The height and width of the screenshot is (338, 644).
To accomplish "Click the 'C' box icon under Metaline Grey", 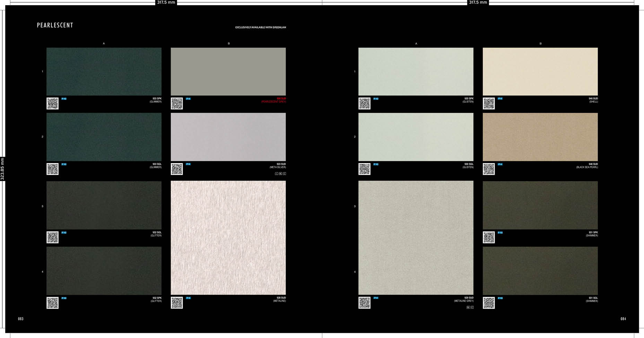I will [x=472, y=307].
